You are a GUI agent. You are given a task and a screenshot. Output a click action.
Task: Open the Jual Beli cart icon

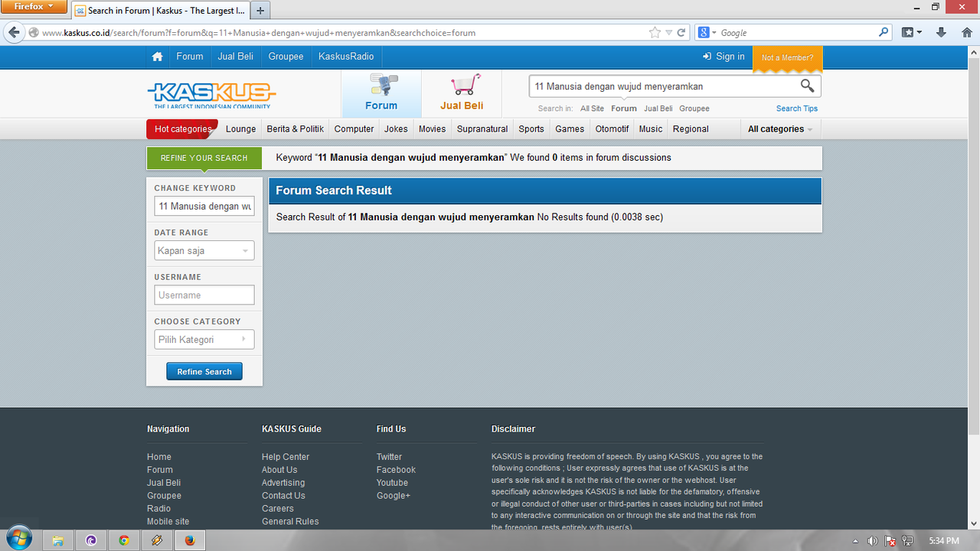(462, 93)
